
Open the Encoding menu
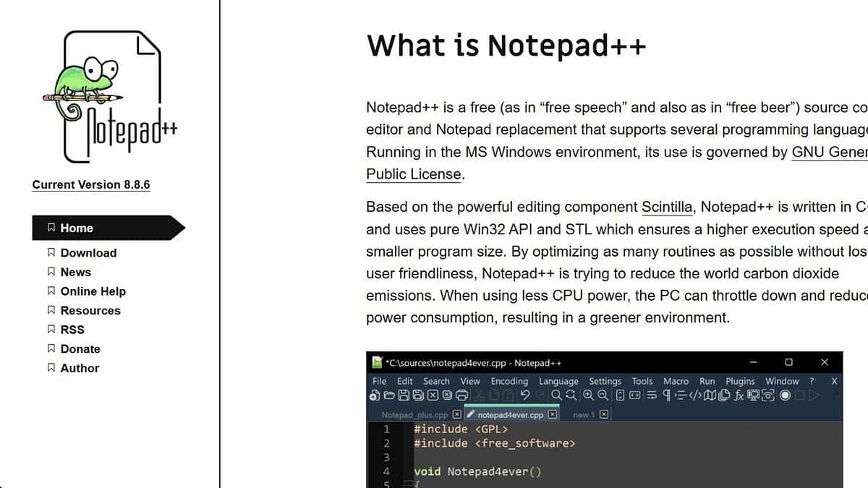click(509, 381)
